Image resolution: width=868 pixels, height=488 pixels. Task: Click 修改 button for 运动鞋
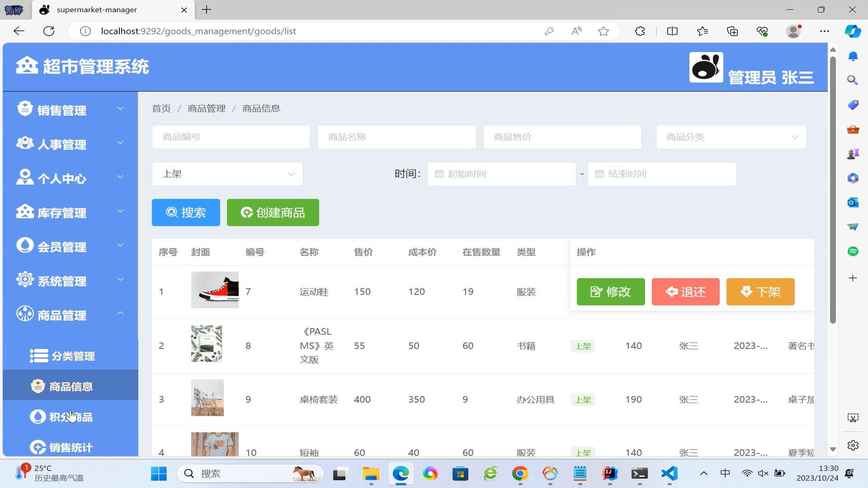click(610, 292)
